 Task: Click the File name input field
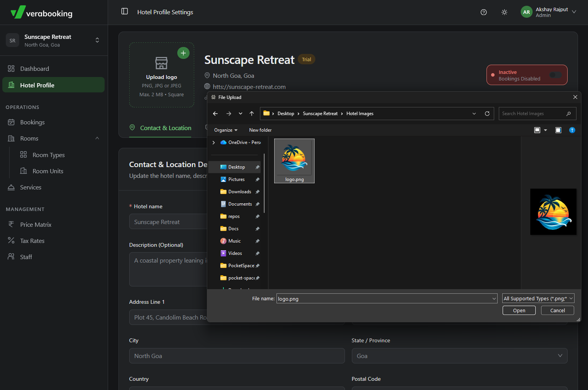(x=387, y=298)
